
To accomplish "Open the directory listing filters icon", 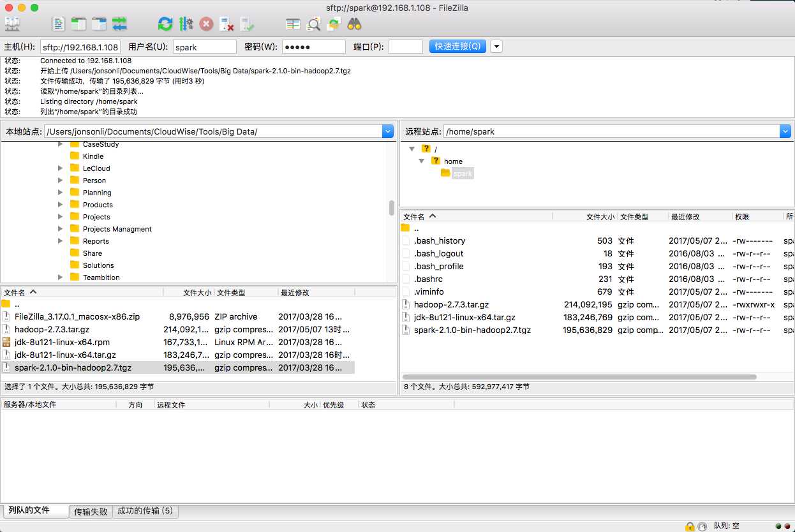I will 293,24.
